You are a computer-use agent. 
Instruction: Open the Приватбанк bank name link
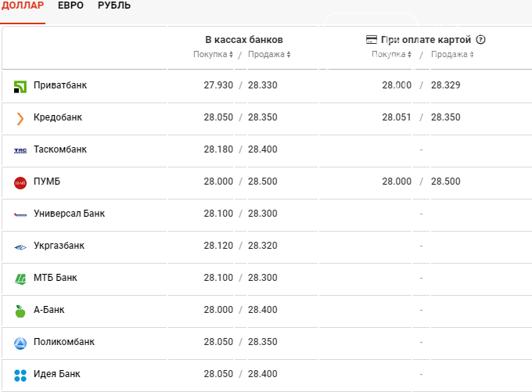(60, 85)
